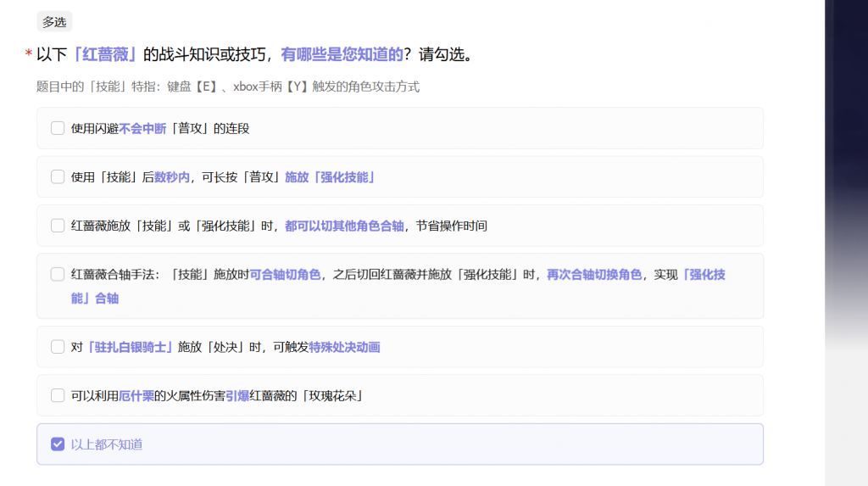Click the '施放「强化技能」' highlighted text
The image size is (868, 486).
(x=330, y=177)
